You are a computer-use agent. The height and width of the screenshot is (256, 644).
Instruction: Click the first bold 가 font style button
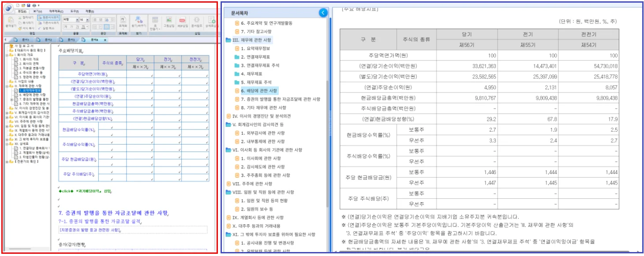[x=66, y=27]
